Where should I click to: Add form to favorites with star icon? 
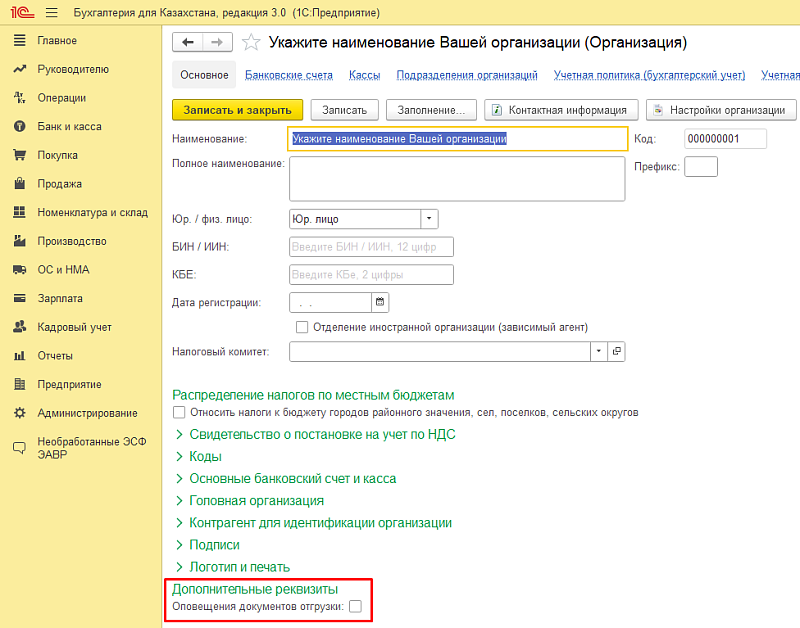pyautogui.click(x=251, y=42)
